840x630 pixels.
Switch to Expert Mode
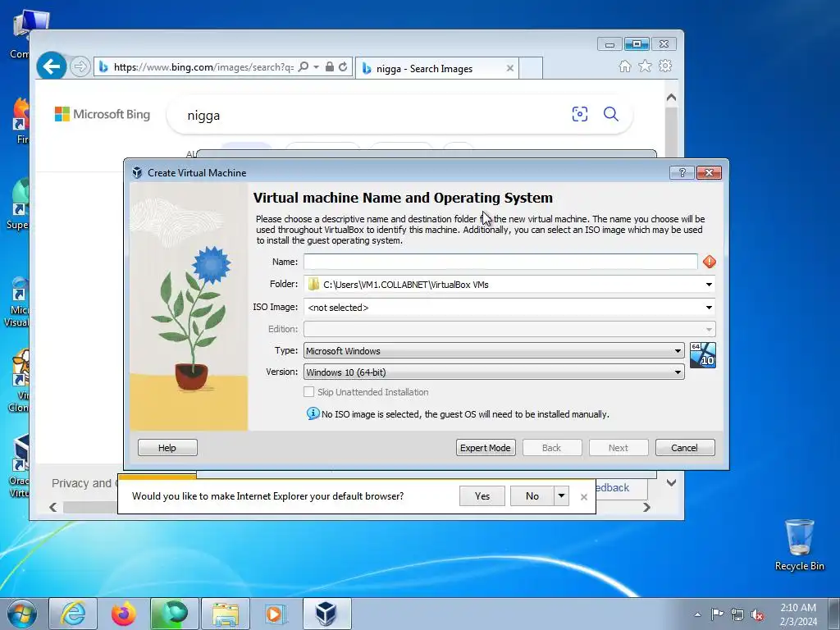pos(486,448)
